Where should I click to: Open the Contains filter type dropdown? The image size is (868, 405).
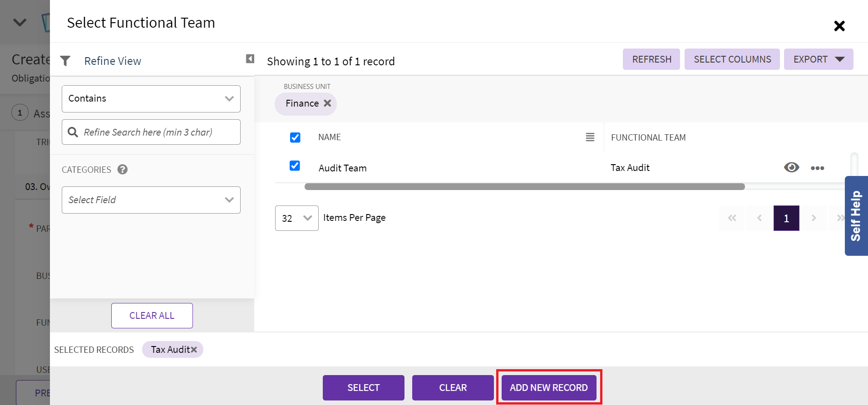pos(151,99)
